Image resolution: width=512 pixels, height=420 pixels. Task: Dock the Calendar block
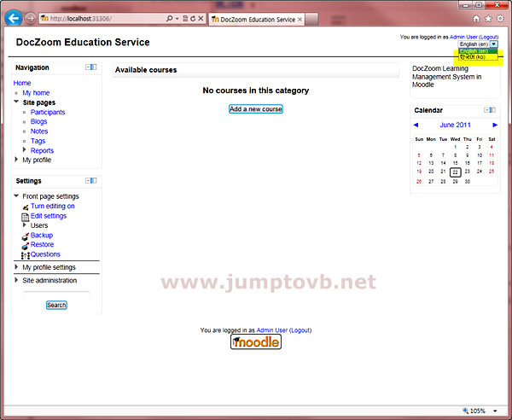click(492, 110)
